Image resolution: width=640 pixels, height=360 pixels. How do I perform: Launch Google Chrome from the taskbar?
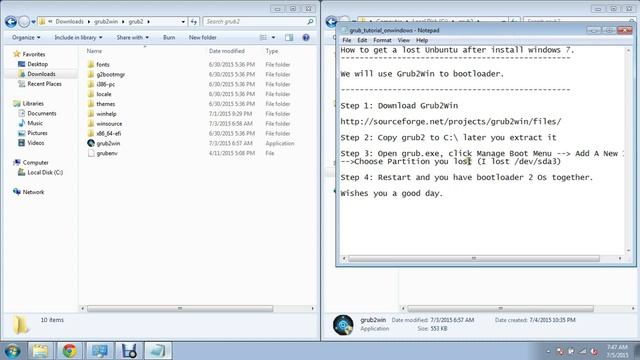click(69, 351)
